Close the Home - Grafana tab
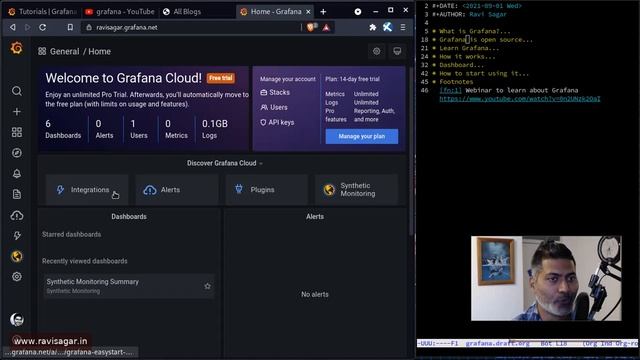640x360 pixels. coord(309,12)
